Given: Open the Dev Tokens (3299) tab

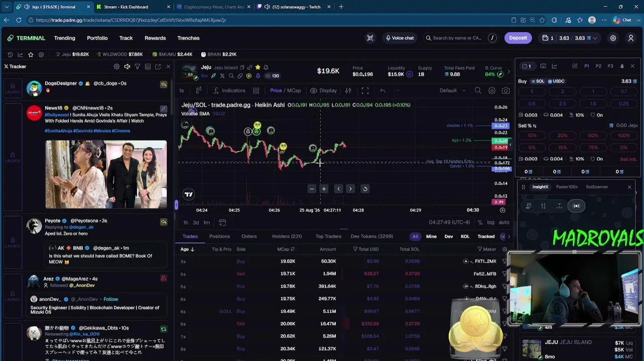Looking at the screenshot, I should point(372,237).
